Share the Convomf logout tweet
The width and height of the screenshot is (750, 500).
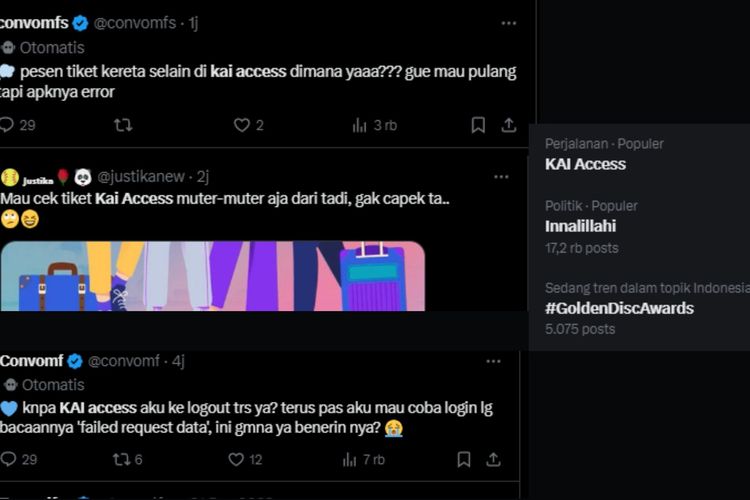(494, 459)
